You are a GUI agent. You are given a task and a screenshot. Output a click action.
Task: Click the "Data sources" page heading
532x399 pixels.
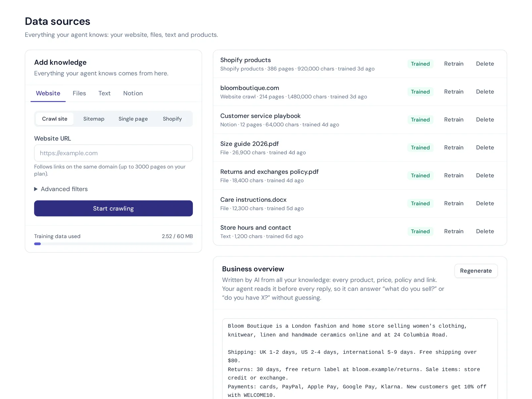point(58,21)
